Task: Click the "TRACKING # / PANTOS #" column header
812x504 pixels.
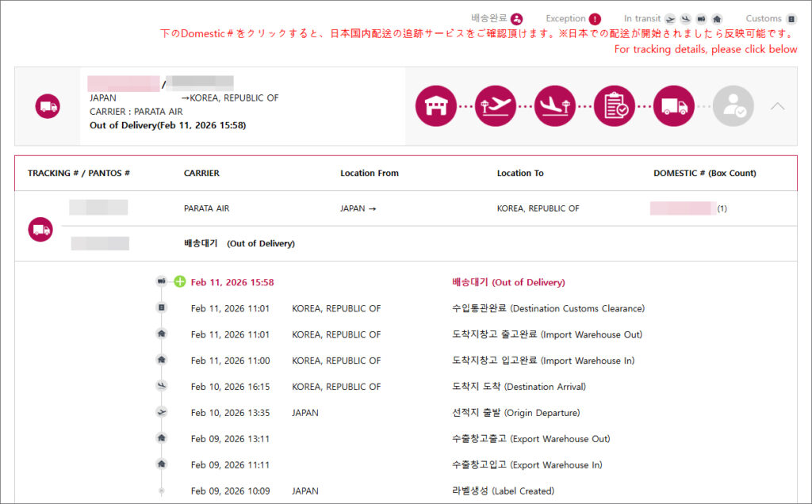Action: (x=79, y=173)
